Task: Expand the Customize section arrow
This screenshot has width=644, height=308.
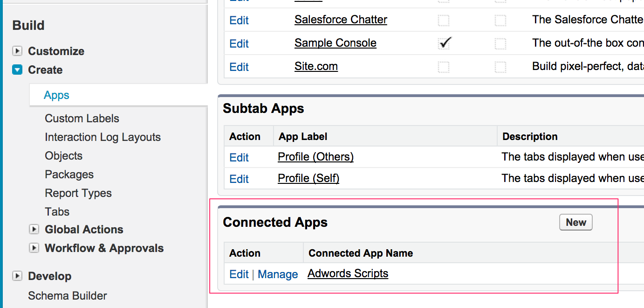Action: [17, 51]
